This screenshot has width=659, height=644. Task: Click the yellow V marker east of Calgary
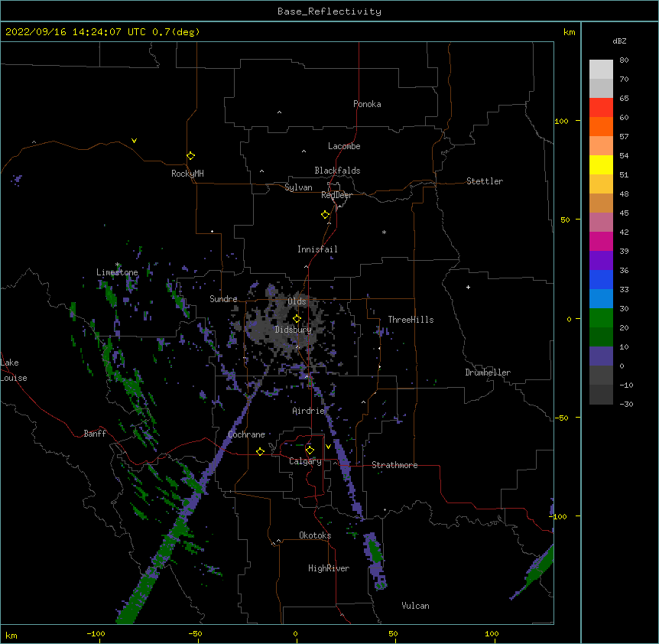tap(328, 447)
